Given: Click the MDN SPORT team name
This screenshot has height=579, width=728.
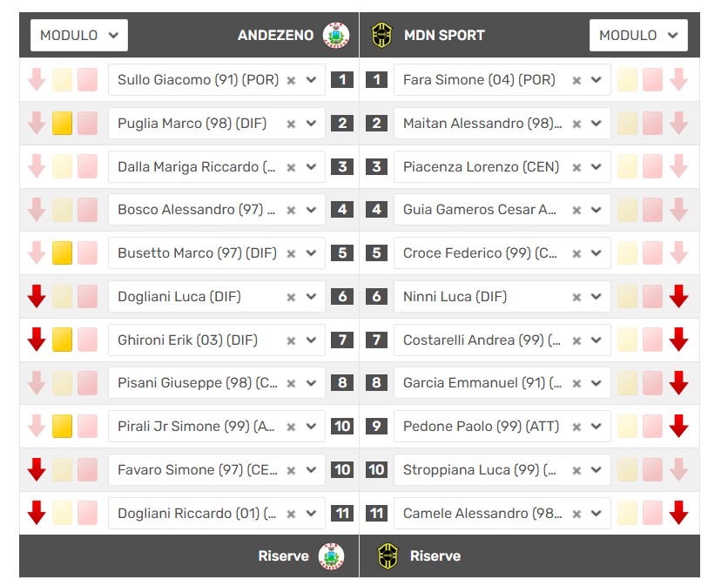Looking at the screenshot, I should coord(444,36).
